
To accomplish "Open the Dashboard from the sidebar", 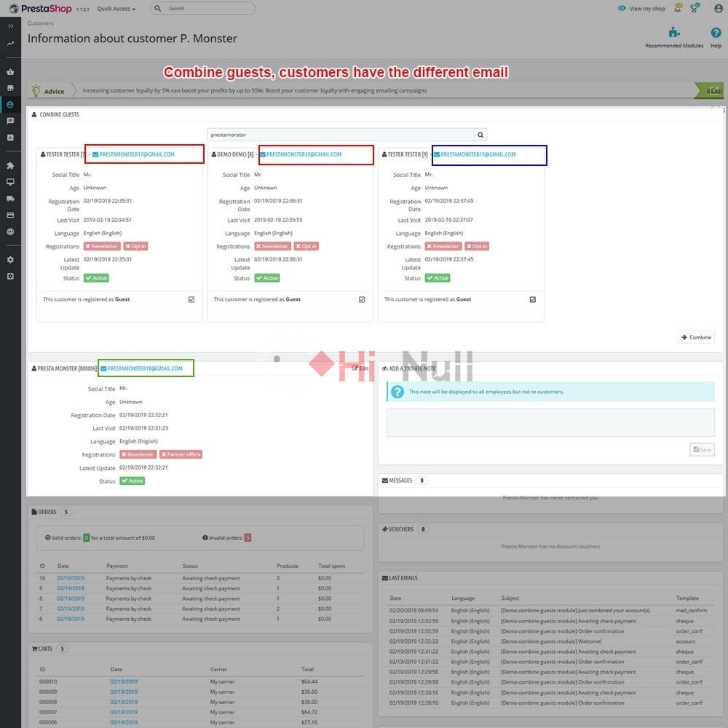I will click(x=10, y=44).
